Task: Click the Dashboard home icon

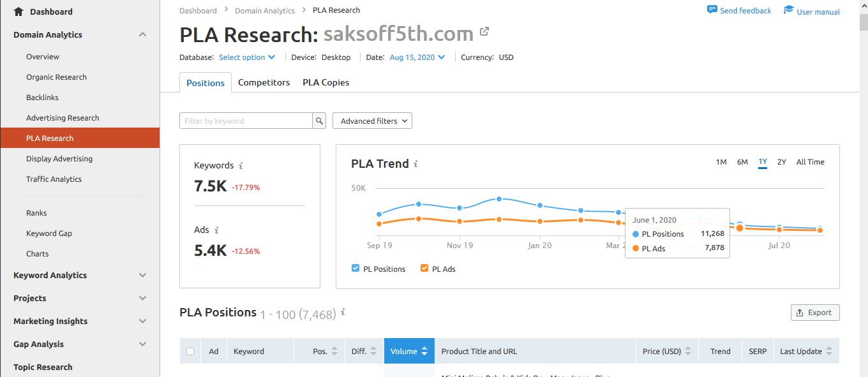Action: click(19, 11)
